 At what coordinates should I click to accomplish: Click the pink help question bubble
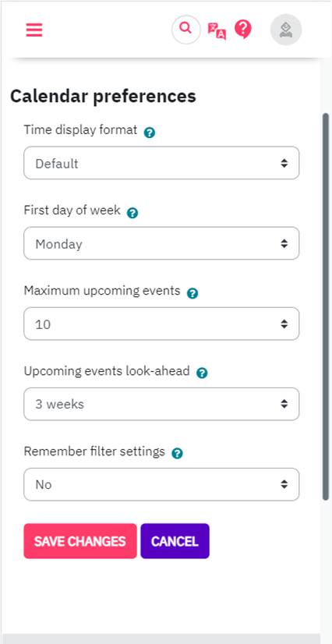[x=243, y=30]
